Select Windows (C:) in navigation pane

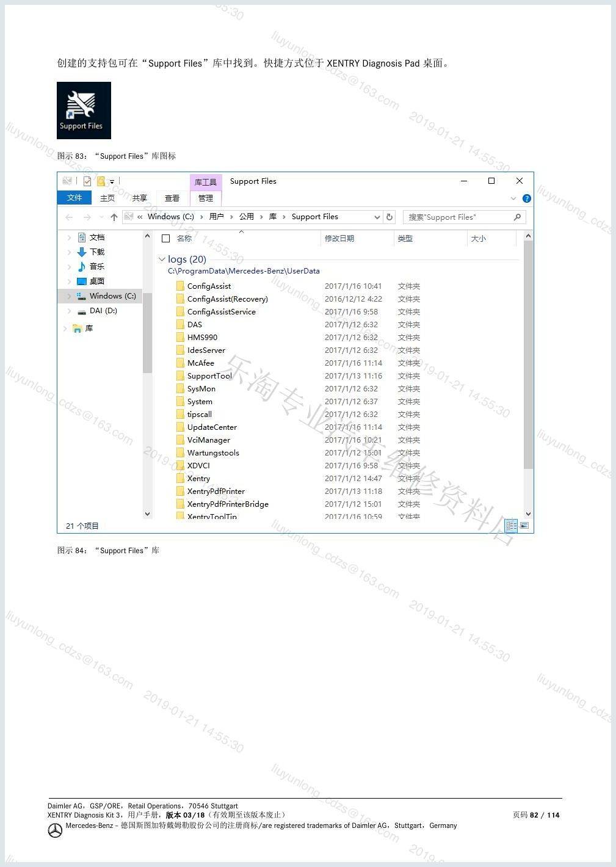(x=112, y=296)
